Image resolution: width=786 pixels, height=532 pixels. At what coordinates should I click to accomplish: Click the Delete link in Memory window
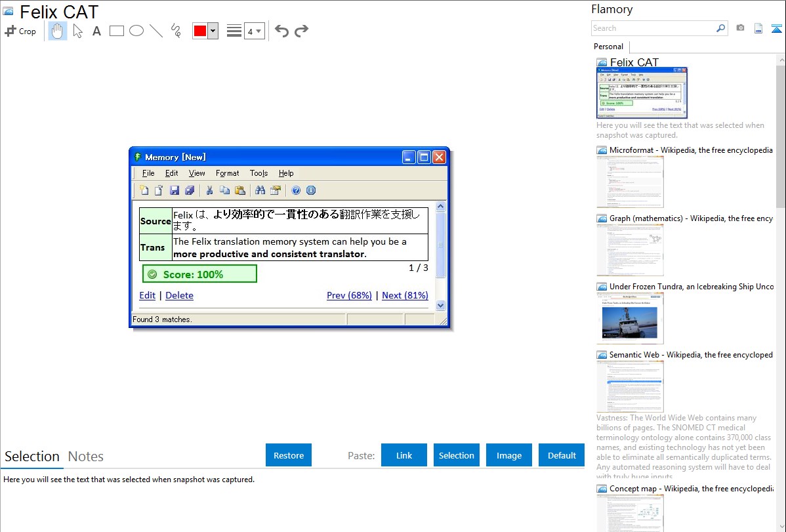coord(180,295)
